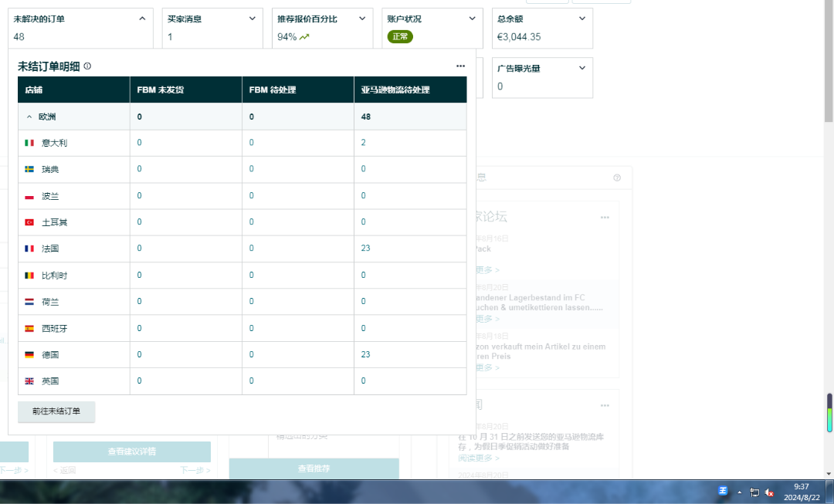Screen dimensions: 834x504
Task: Click the 正常 account health badge
Action: 400,37
